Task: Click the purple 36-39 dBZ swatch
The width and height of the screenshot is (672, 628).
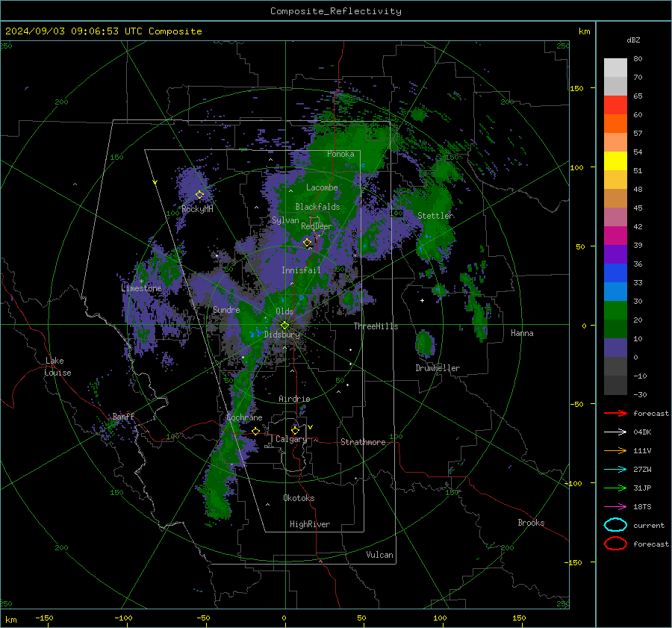Action: click(x=615, y=254)
